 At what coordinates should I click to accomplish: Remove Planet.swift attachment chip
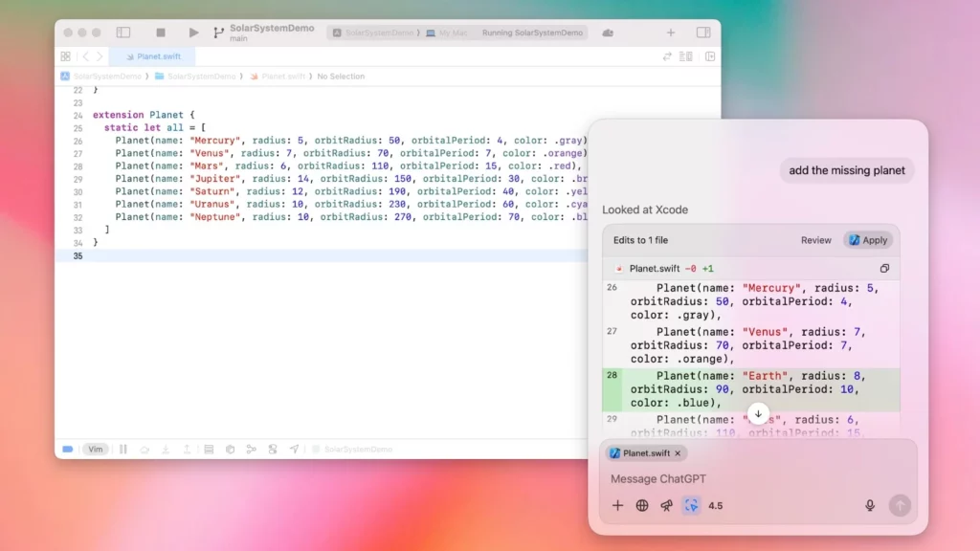[x=678, y=453]
